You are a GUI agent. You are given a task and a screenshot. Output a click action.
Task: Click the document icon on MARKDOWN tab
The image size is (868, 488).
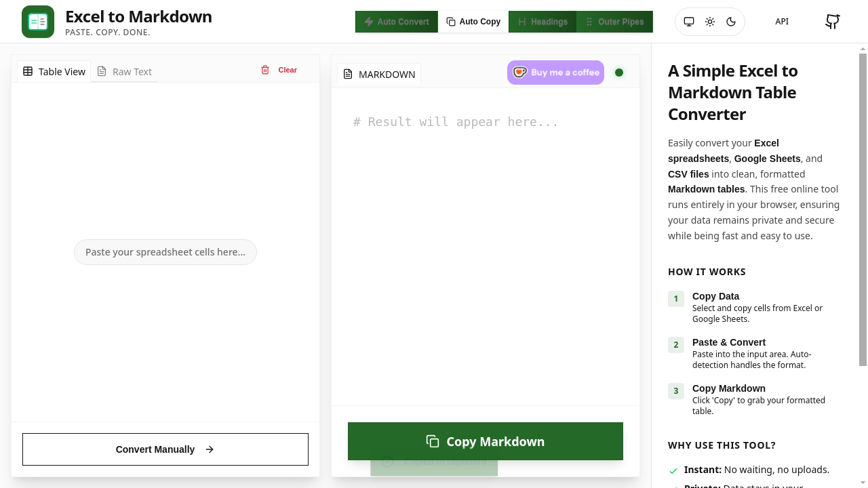[x=349, y=75]
